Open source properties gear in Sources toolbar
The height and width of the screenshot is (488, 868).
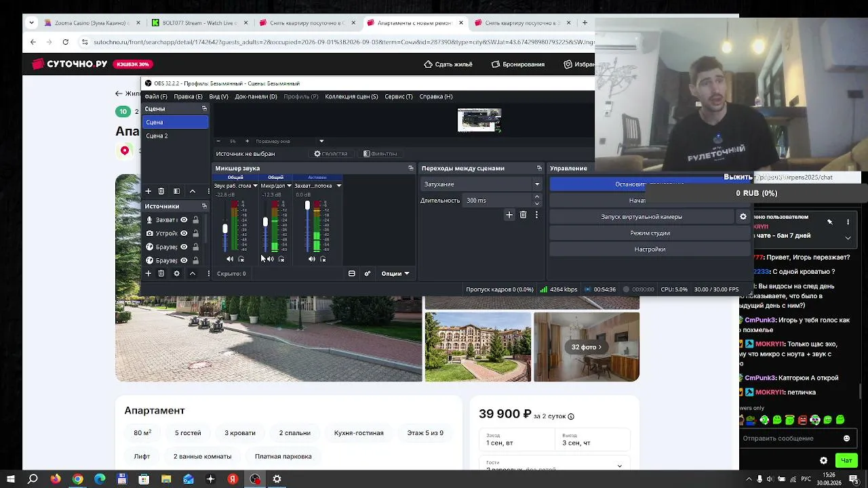click(176, 273)
